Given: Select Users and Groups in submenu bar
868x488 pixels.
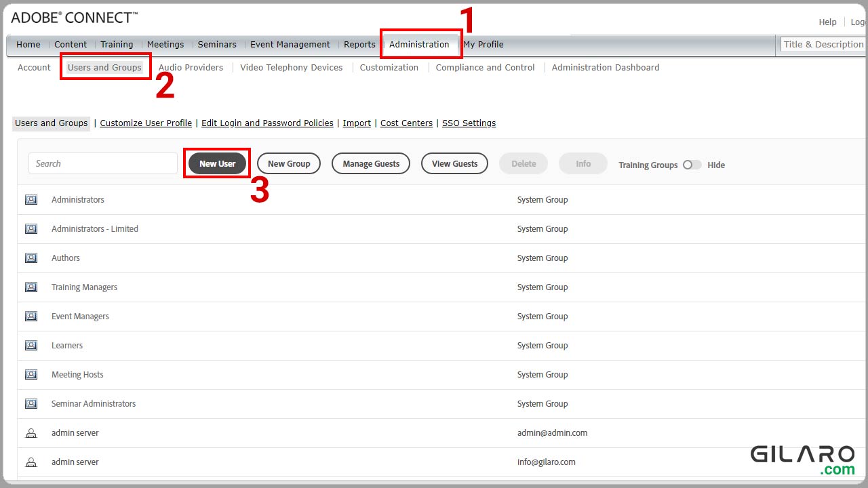Looking at the screenshot, I should click(104, 68).
